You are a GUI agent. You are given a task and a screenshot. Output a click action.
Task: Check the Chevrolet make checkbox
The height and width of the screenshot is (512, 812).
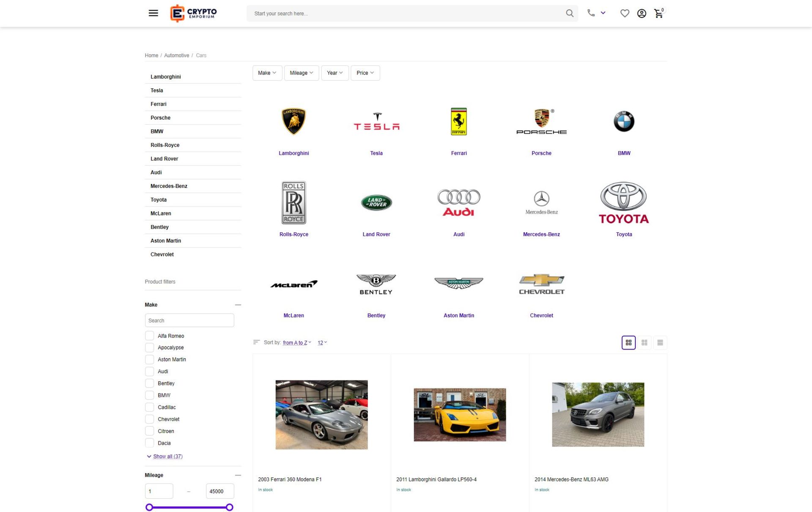149,419
